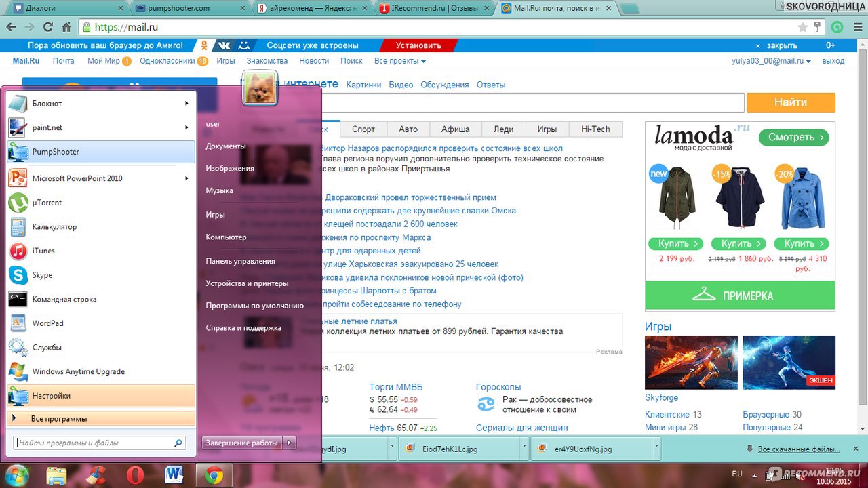Open yulya03_00@mail.ru account dropdown
The height and width of the screenshot is (488, 868).
point(771,61)
